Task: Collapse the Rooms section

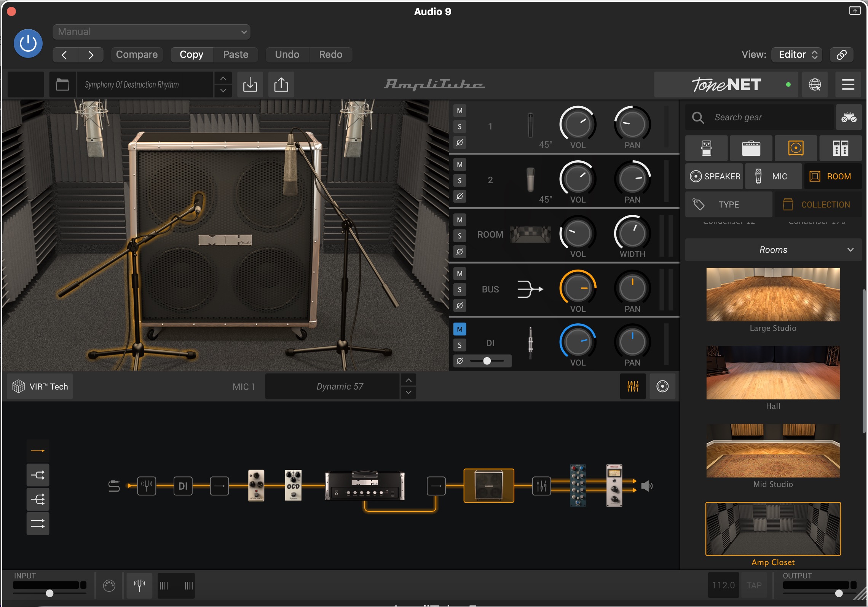Action: tap(773, 250)
